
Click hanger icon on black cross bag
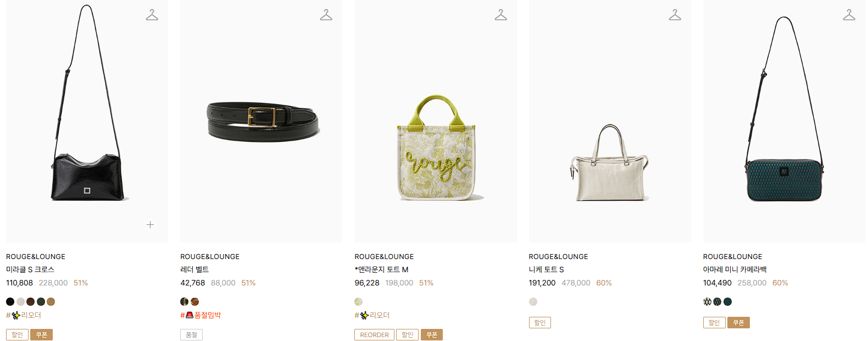click(152, 15)
